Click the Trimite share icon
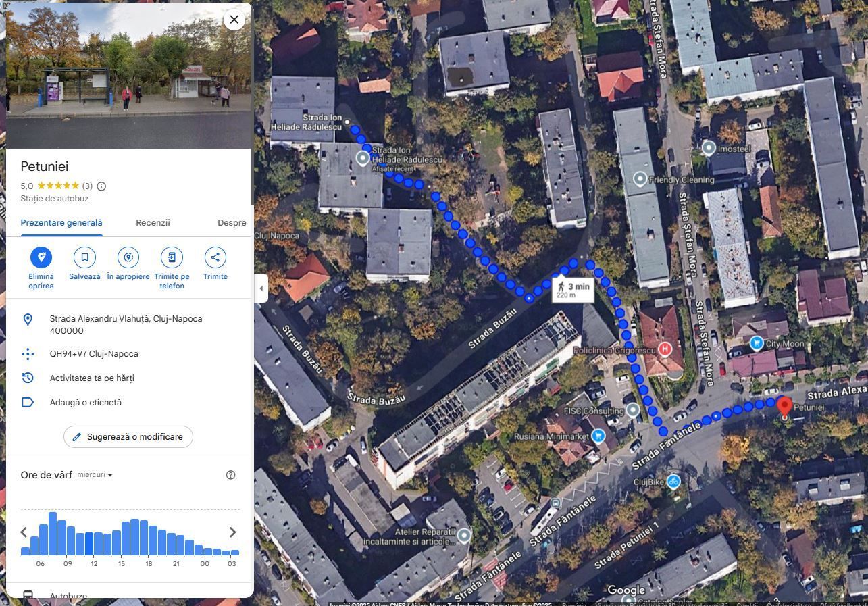 (215, 257)
